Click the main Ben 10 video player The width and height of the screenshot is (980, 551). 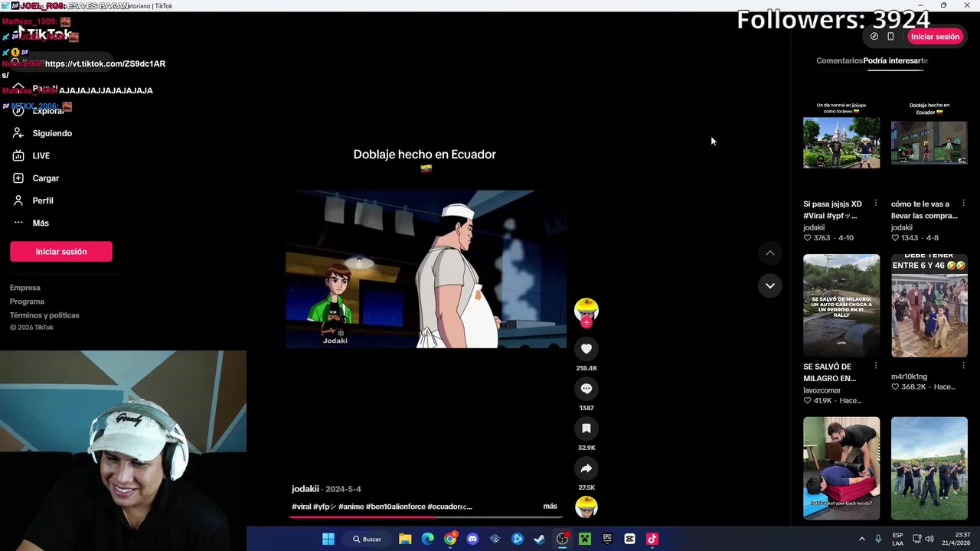coord(426,269)
